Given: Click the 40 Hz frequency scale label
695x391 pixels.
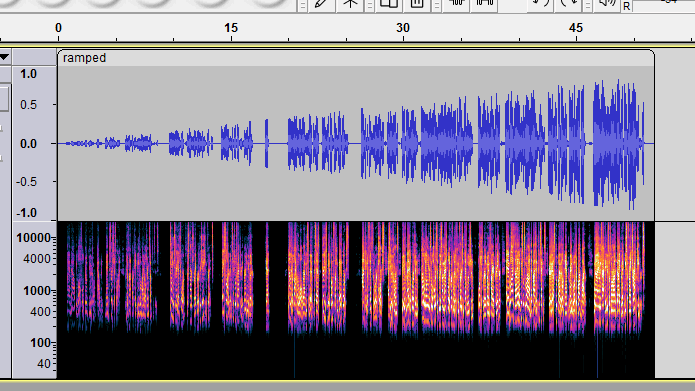Looking at the screenshot, I should (x=44, y=364).
